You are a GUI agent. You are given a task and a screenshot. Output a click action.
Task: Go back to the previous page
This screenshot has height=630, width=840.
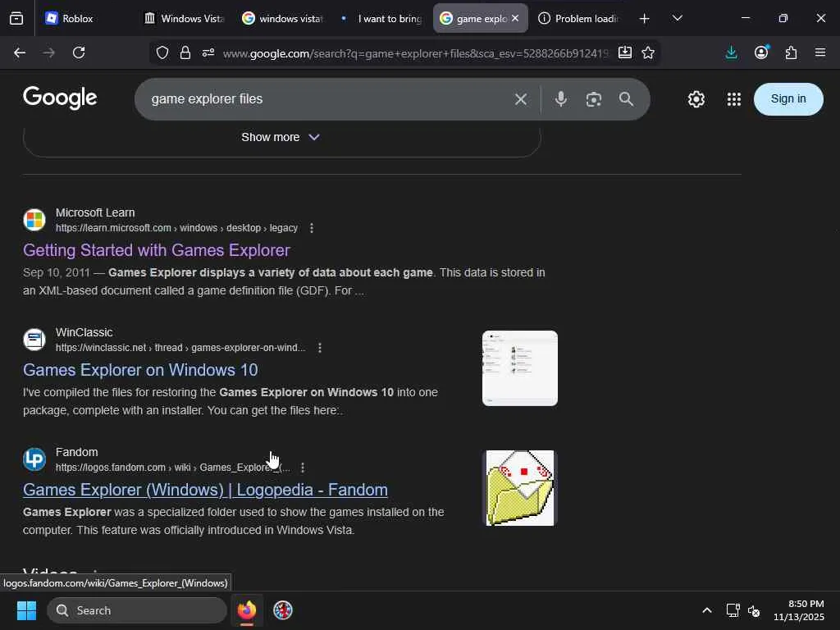[20, 52]
